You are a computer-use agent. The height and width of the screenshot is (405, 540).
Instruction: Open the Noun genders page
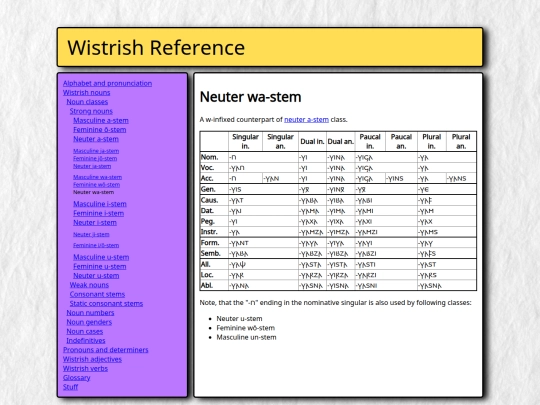(x=89, y=322)
